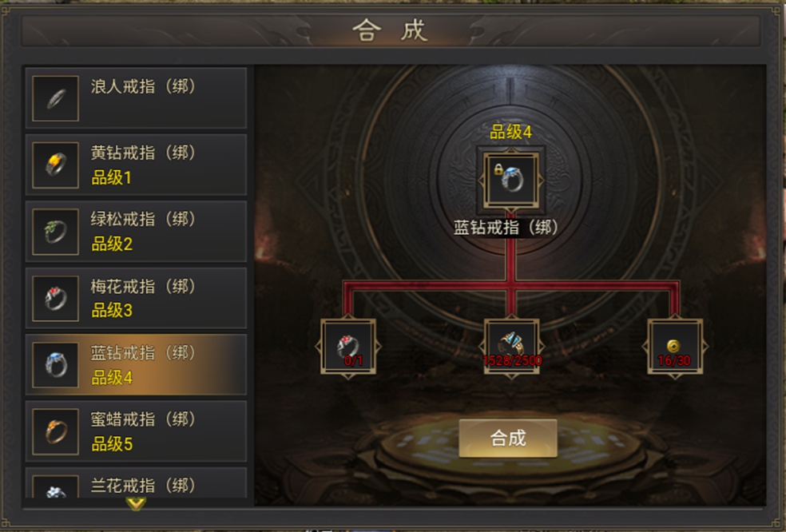Choose 绿松戒指（绑） 品级2 entry
This screenshot has height=532, width=786.
coord(136,231)
